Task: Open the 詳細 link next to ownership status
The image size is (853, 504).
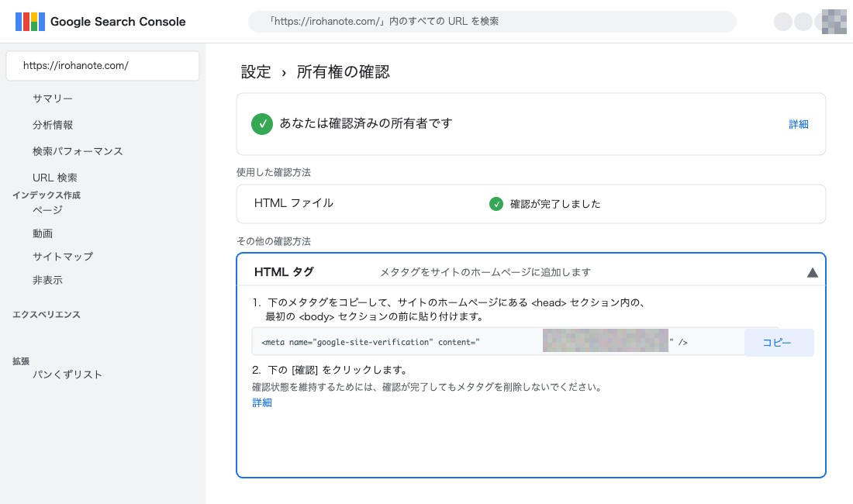Action: pos(799,124)
